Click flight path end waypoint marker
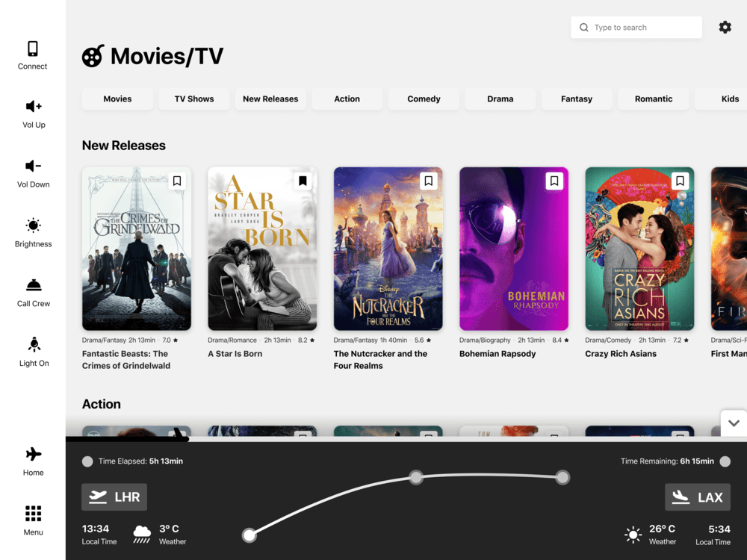The image size is (747, 560). 562,477
